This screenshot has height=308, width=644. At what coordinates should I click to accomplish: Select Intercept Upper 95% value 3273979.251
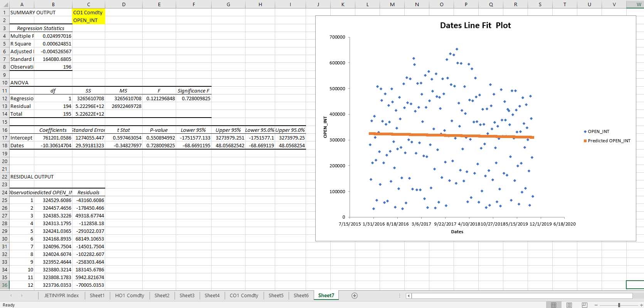[x=229, y=138]
